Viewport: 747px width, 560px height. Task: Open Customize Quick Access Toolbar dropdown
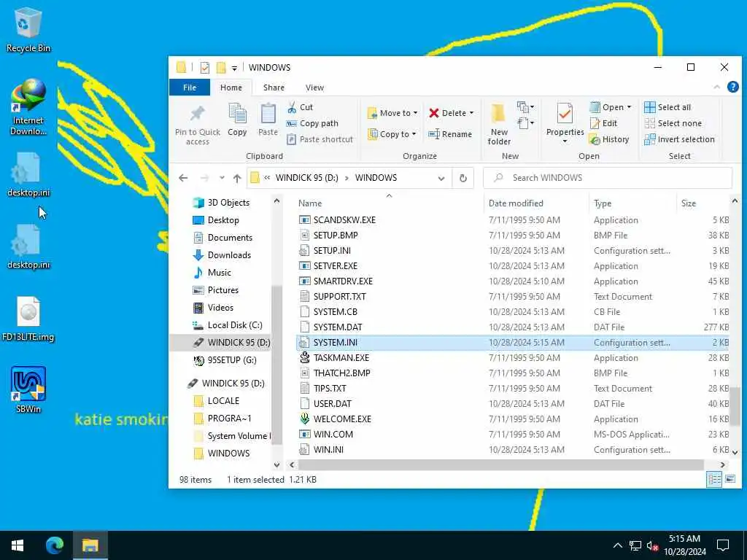pos(234,68)
